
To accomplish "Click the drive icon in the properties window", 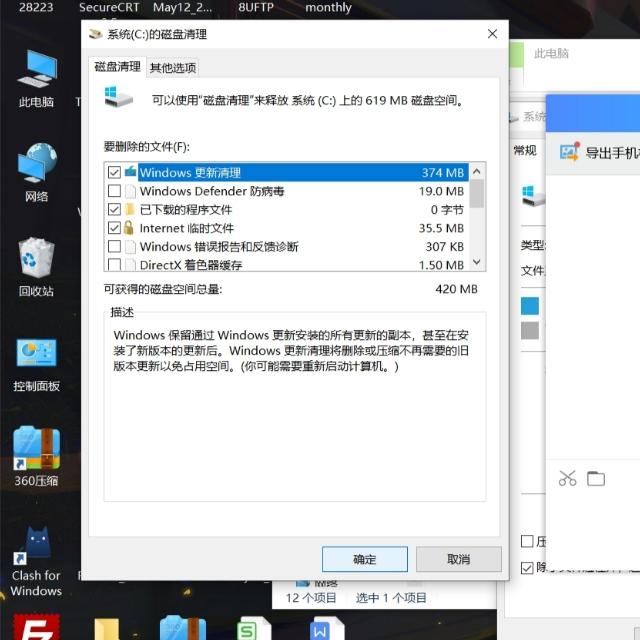I will [533, 196].
